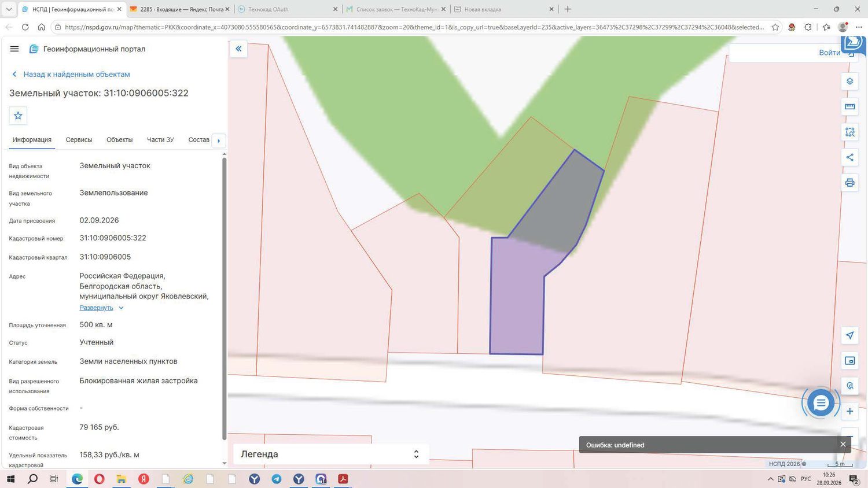Go to browser home page
Image resolution: width=868 pixels, height=488 pixels.
pos(42,27)
